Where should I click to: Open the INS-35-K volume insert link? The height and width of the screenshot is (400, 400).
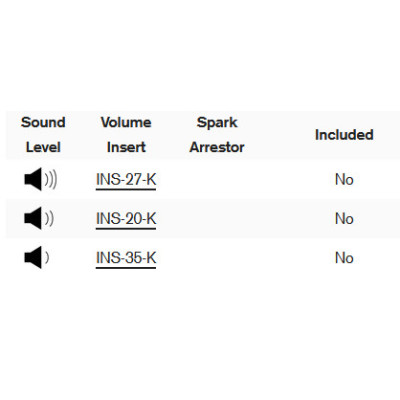click(126, 258)
